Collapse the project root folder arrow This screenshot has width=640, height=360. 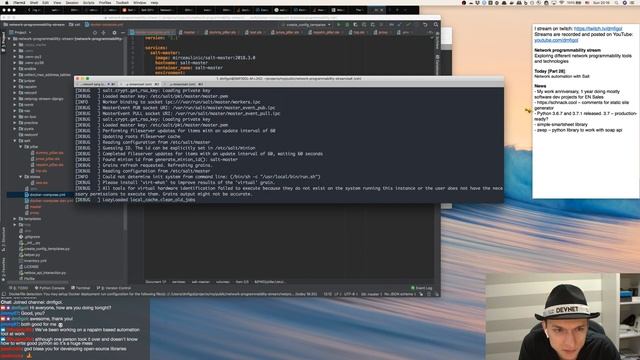coord(9,39)
